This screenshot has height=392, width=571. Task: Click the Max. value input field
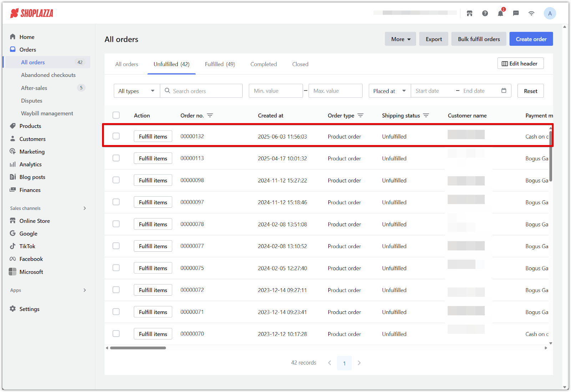[335, 91]
